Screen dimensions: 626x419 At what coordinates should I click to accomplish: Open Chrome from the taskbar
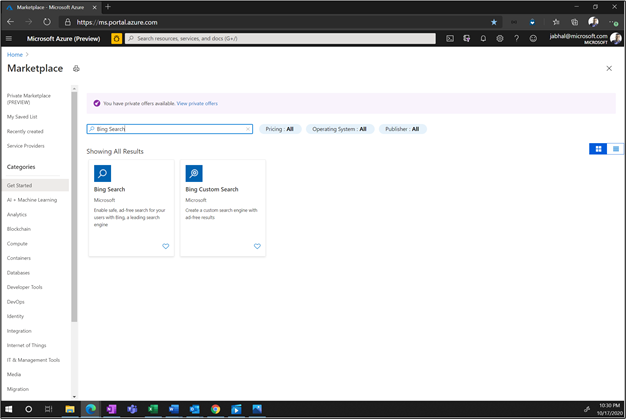click(215, 409)
